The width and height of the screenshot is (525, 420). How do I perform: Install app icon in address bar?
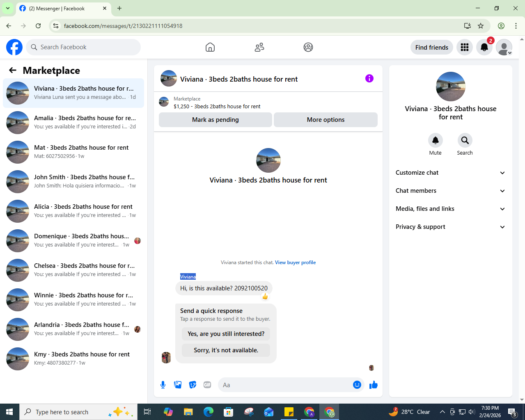coord(468,26)
